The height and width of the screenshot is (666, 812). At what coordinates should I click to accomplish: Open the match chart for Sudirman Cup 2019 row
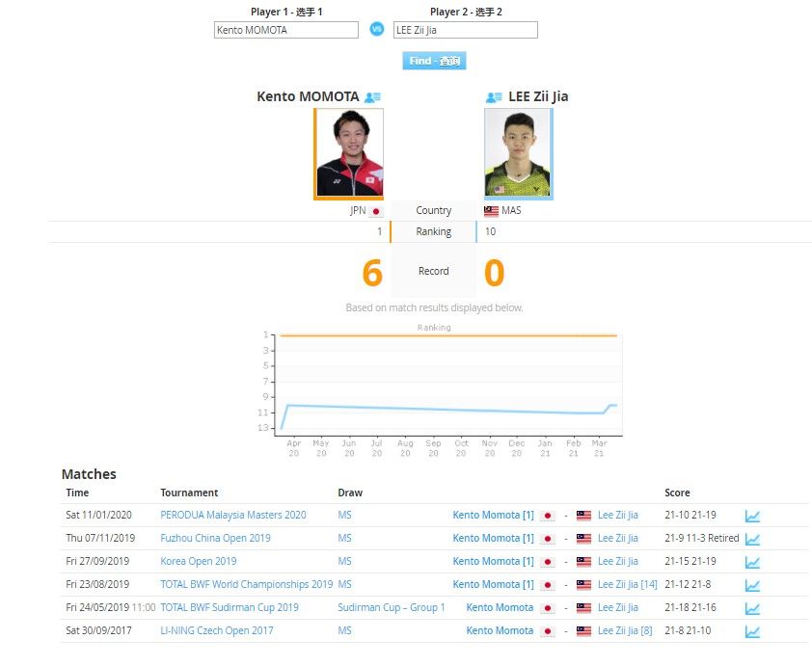coord(752,607)
